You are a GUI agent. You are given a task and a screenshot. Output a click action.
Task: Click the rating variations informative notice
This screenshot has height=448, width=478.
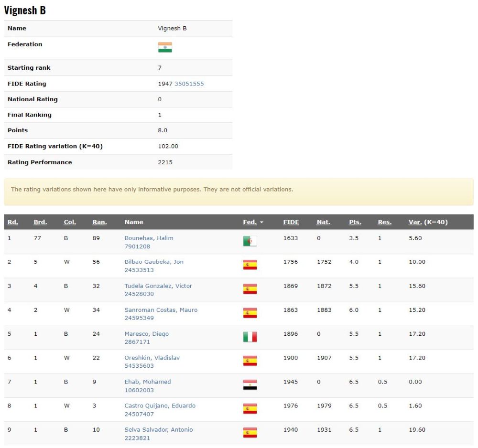(x=239, y=192)
